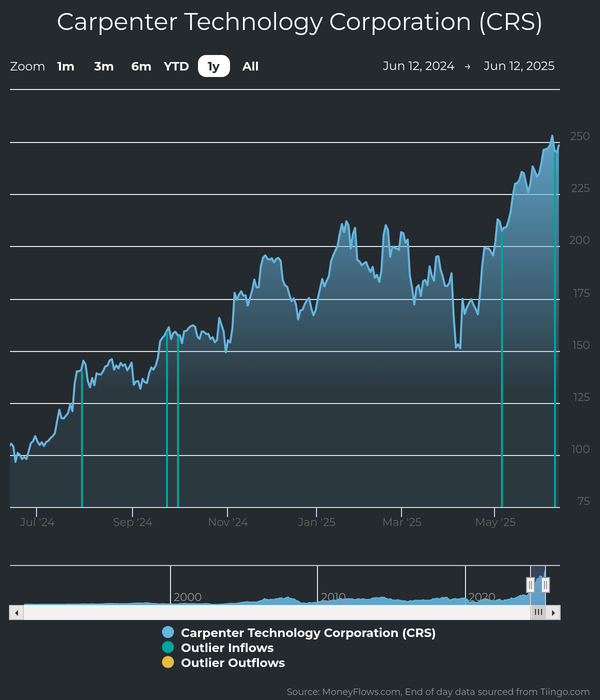Viewport: 600px width, 700px height.
Task: Edit the Jun 12, 2025 end date
Action: coord(519,66)
